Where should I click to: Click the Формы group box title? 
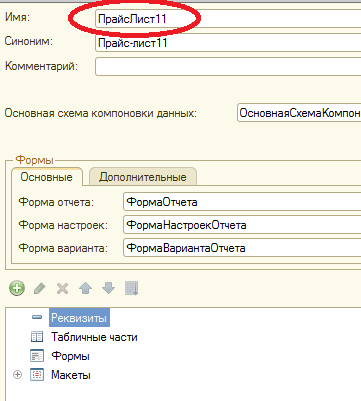[x=35, y=160]
